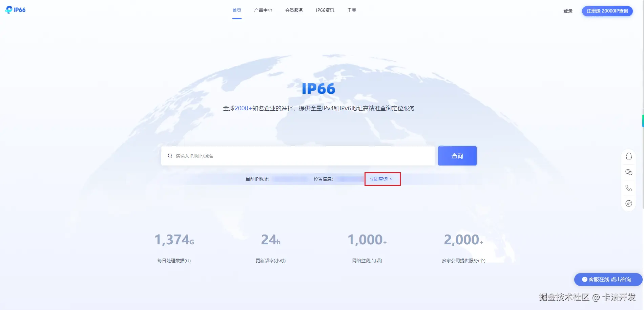Open the 会员服务 menu
The height and width of the screenshot is (310, 644).
[294, 10]
